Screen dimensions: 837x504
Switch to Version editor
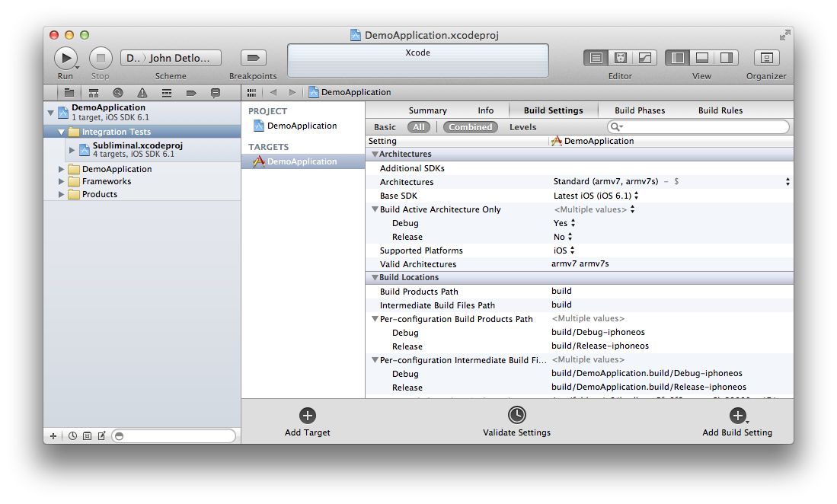click(645, 58)
